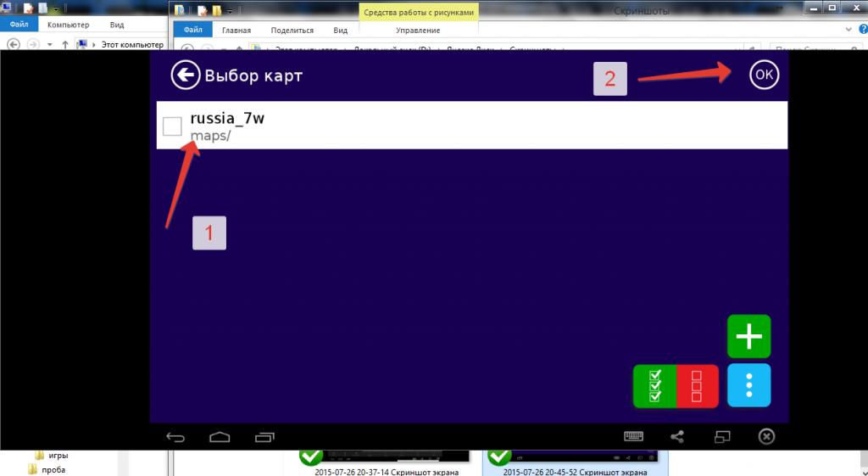868x476 pixels.
Task: Click the emulator fullscreen windows icon
Action: point(722,437)
